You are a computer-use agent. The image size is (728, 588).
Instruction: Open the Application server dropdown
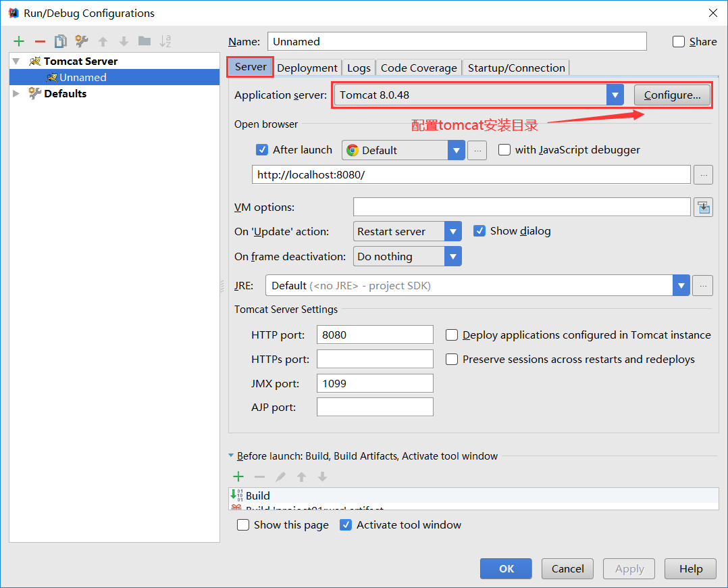[x=615, y=95]
